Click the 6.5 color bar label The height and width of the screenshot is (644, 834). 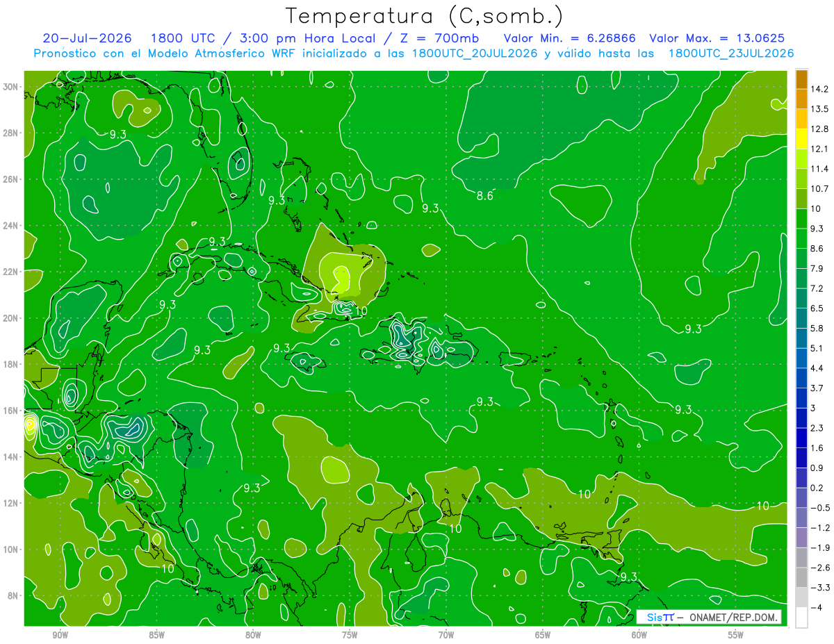pos(818,308)
